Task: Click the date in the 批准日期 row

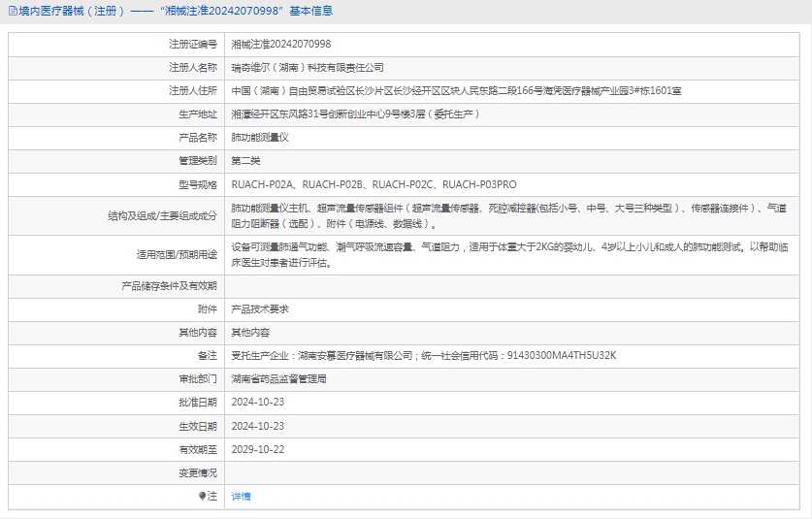Action: click(x=257, y=402)
